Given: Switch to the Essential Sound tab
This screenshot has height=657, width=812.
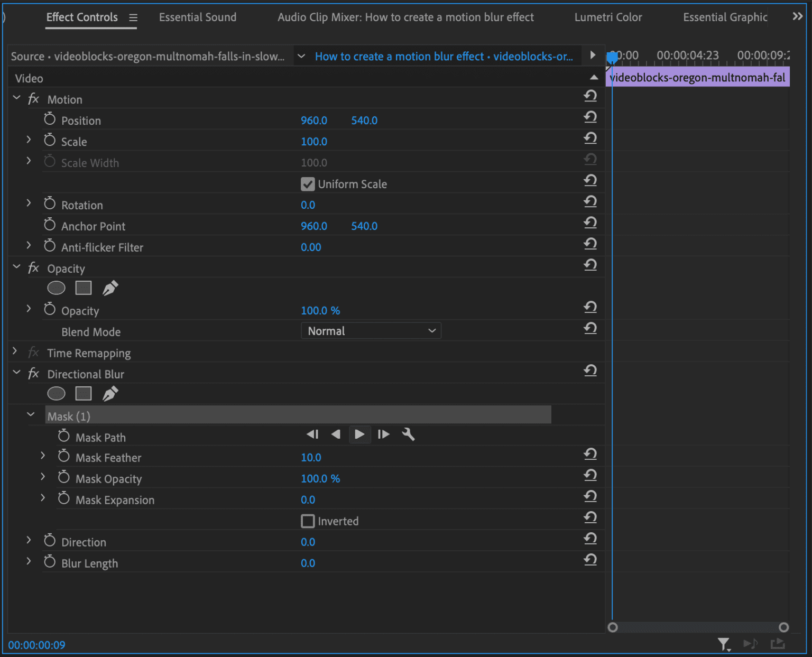Looking at the screenshot, I should (198, 17).
